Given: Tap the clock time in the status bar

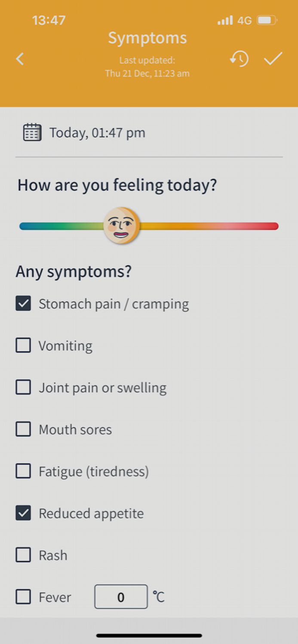Looking at the screenshot, I should [x=49, y=20].
